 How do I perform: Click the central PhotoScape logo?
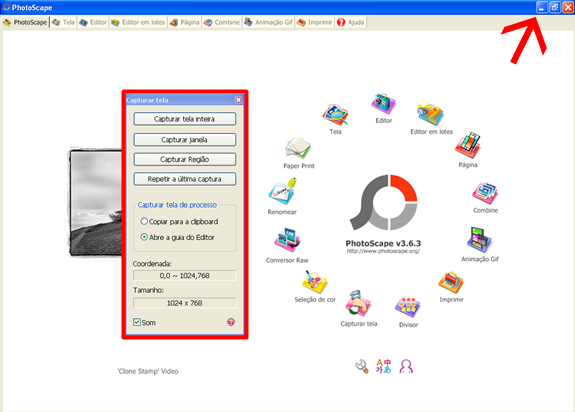click(384, 202)
